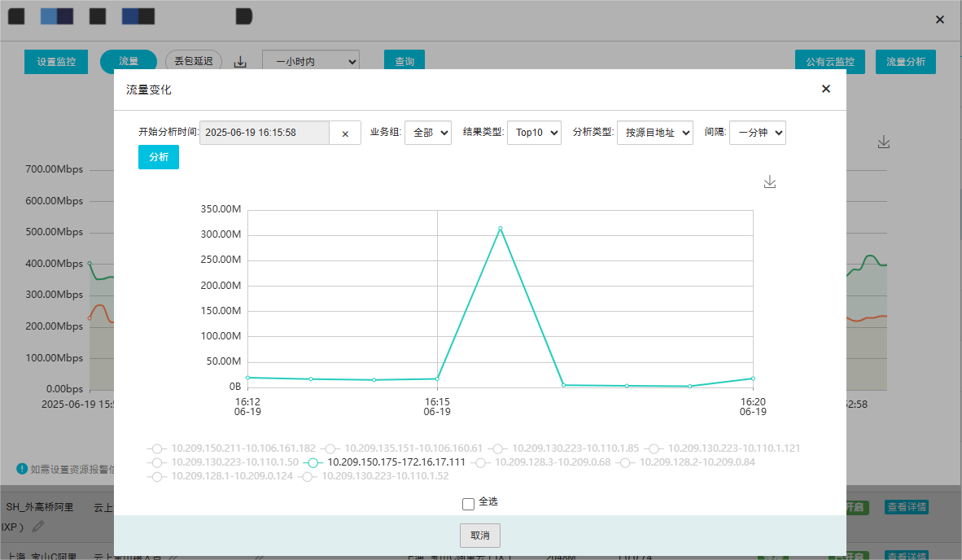Click the edit pencil icon next to IXP label

point(37,527)
